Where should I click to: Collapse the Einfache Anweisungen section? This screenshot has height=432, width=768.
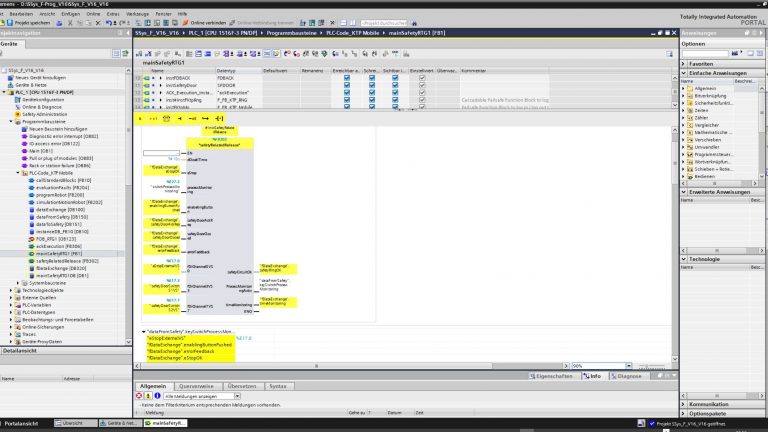[684, 73]
